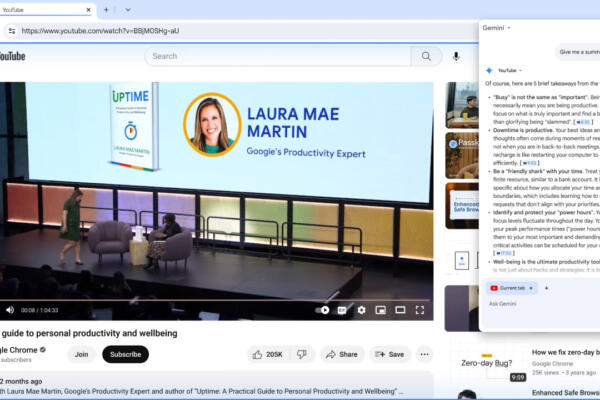Start voice search with the microphone
The height and width of the screenshot is (400, 600).
(x=456, y=56)
